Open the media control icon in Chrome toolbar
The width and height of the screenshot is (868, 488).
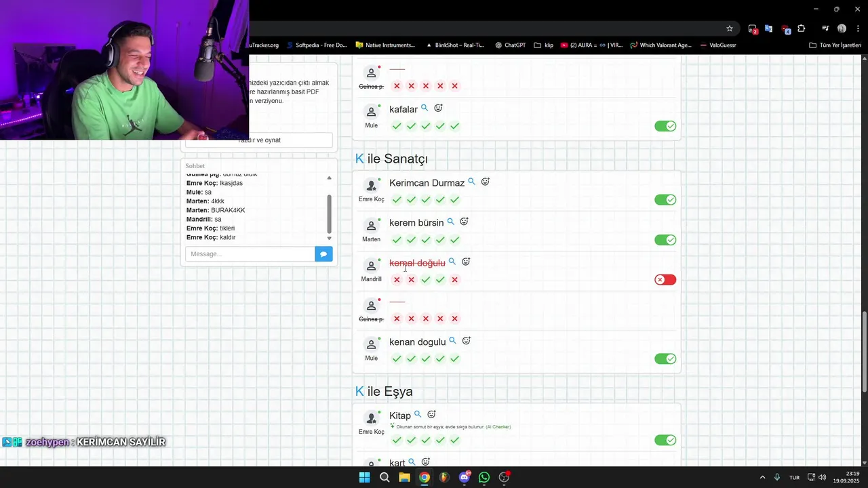click(x=825, y=28)
